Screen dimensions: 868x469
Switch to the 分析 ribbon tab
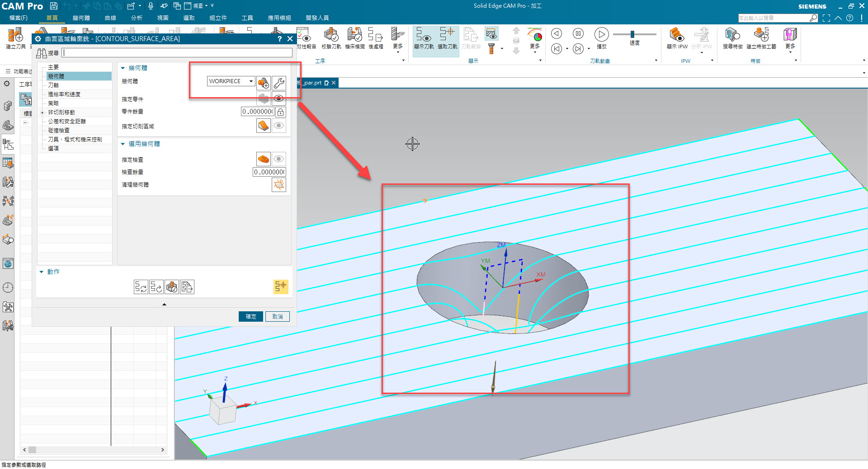click(x=137, y=18)
